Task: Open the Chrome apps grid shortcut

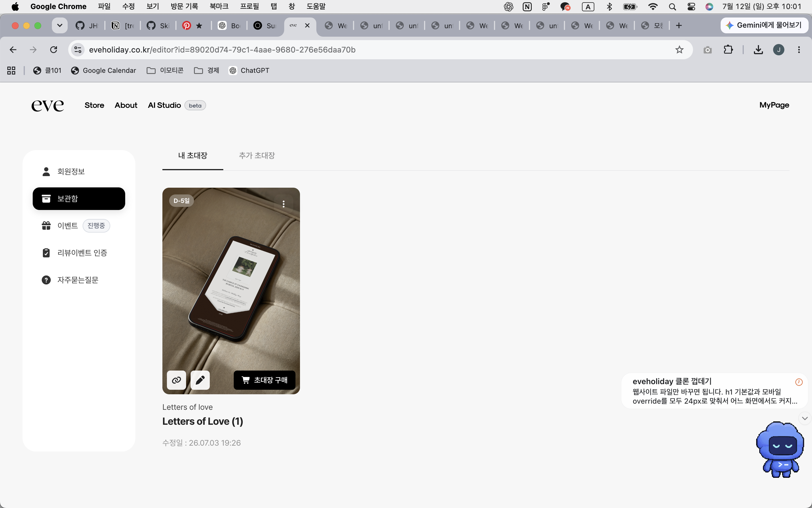Action: click(11, 71)
